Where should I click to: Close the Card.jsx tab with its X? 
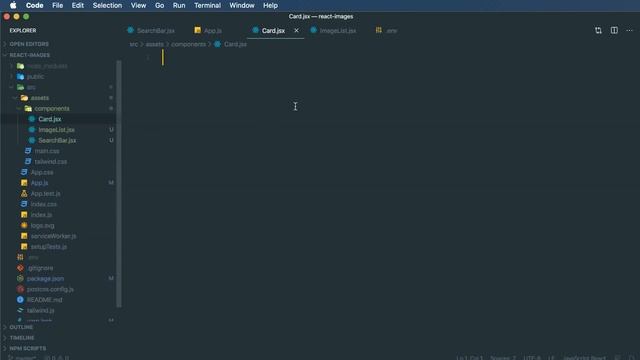(x=296, y=31)
